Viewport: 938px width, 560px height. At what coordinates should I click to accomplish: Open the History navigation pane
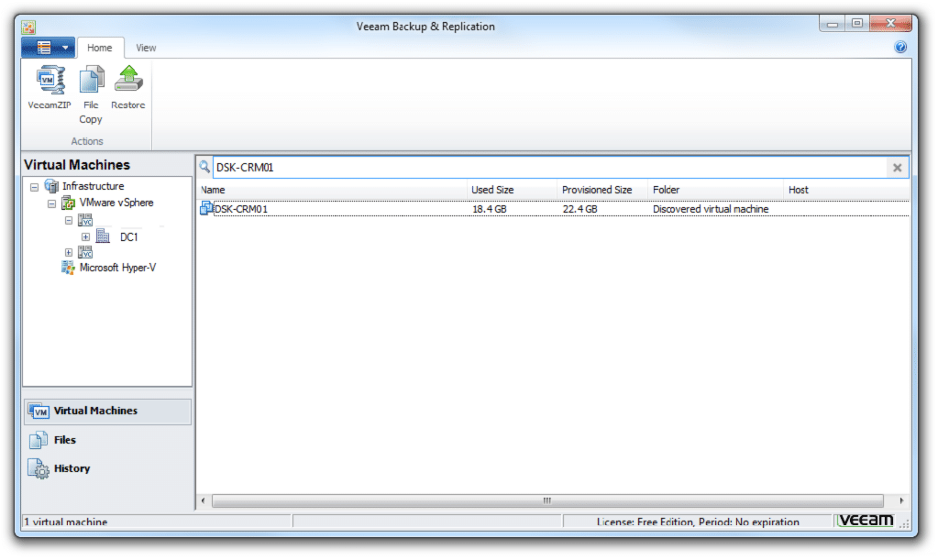click(x=72, y=468)
